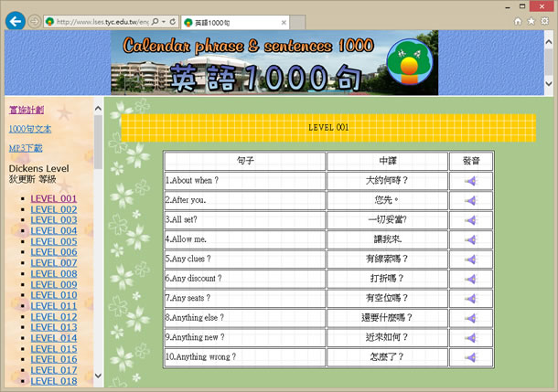
Task: Close the 英語1000句 tab
Action: coord(284,21)
